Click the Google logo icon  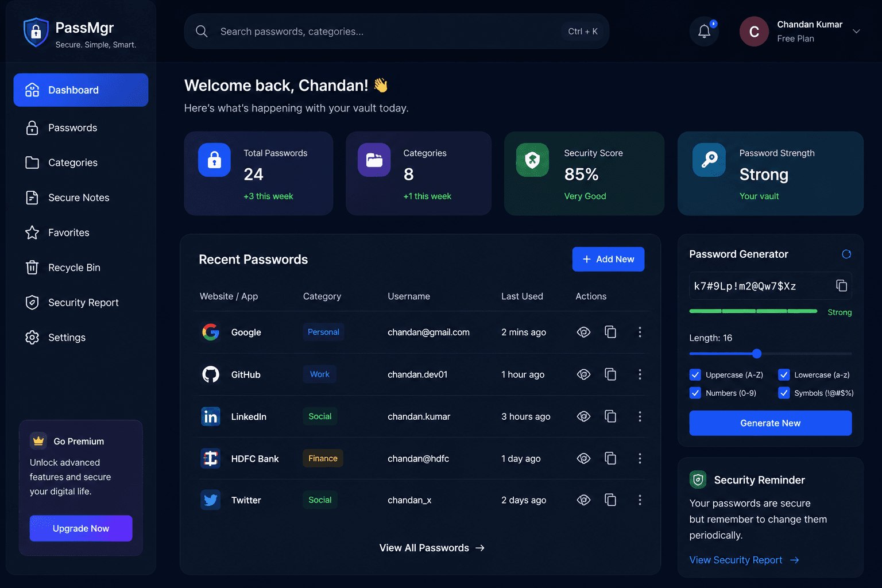(x=211, y=332)
